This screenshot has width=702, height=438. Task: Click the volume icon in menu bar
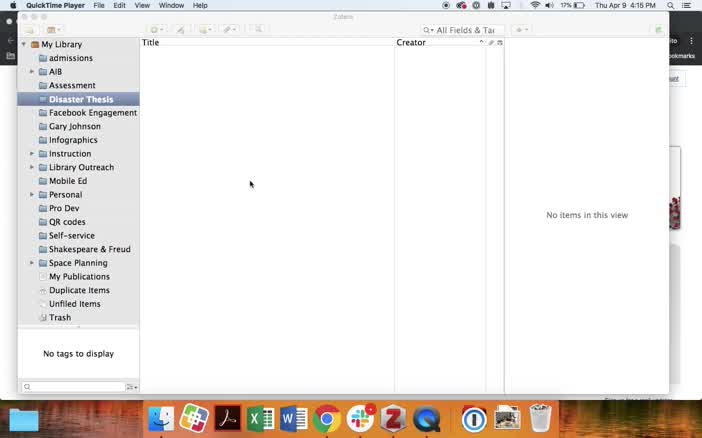click(550, 5)
